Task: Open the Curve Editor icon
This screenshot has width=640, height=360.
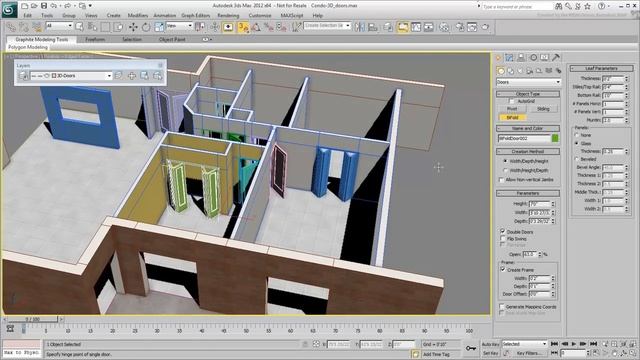Action: click(x=416, y=27)
